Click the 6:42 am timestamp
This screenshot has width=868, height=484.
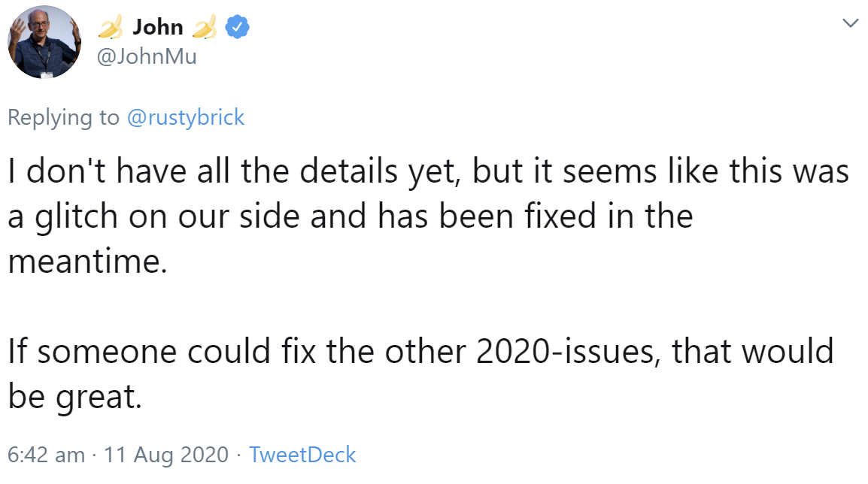pyautogui.click(x=47, y=455)
